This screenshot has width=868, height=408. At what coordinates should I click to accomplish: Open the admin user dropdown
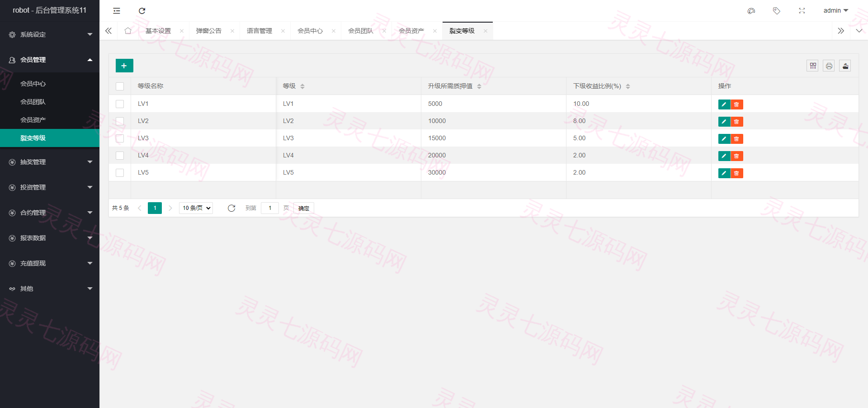pyautogui.click(x=835, y=11)
